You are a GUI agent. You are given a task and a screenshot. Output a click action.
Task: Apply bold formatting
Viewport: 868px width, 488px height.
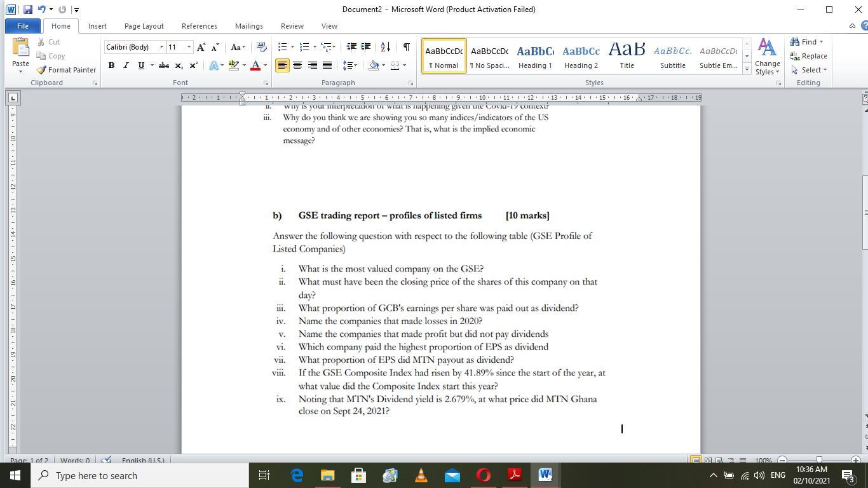tap(111, 65)
